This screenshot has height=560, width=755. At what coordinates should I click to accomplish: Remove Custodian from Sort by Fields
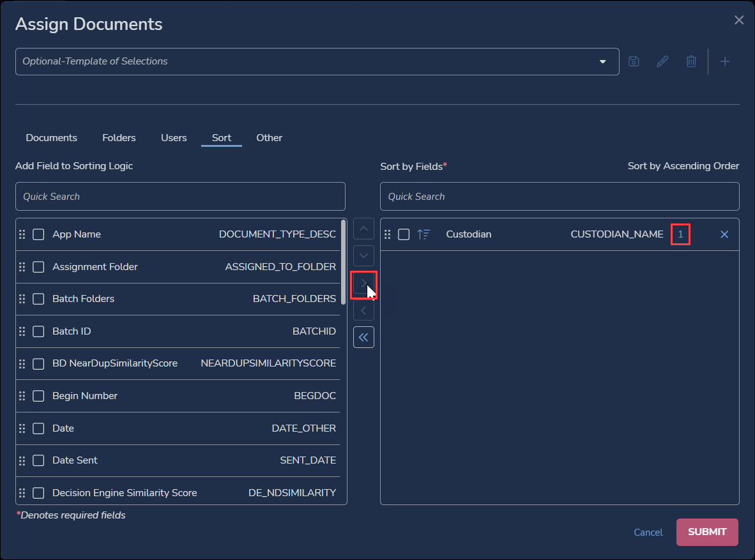point(724,234)
